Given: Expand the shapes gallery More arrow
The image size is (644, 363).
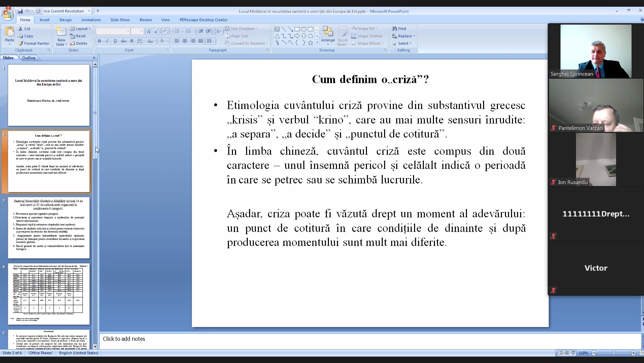Looking at the screenshot, I should click(x=317, y=43).
